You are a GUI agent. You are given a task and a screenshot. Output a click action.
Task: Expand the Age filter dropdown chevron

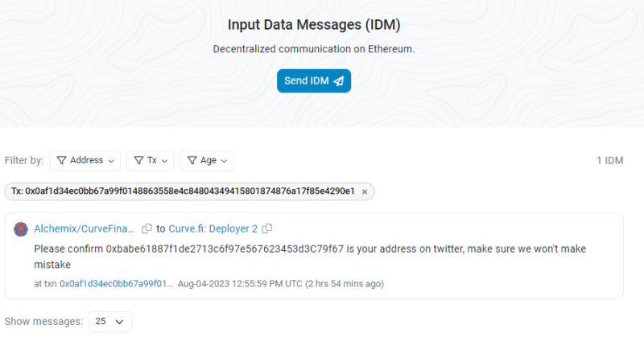(x=225, y=161)
